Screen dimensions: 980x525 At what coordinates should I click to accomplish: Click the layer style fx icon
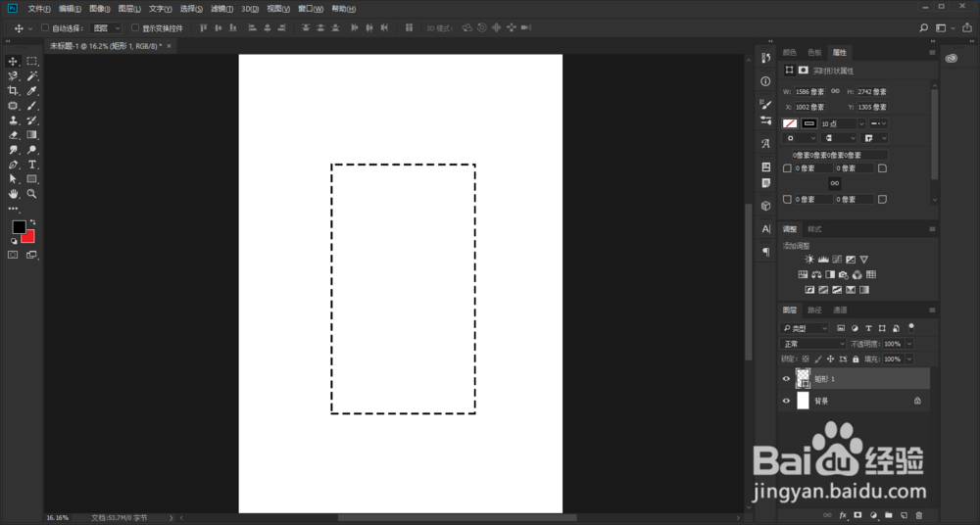click(x=843, y=515)
